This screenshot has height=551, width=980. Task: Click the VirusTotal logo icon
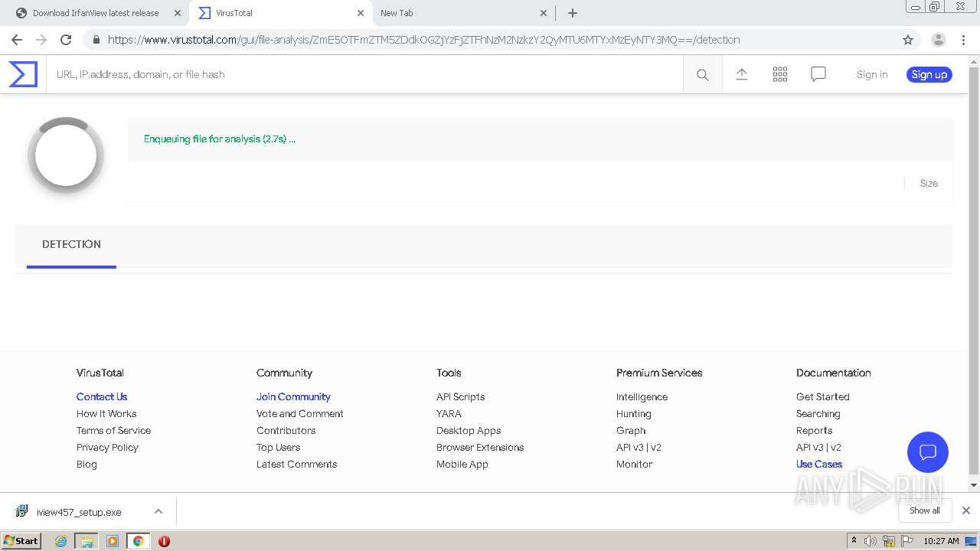pyautogui.click(x=23, y=74)
